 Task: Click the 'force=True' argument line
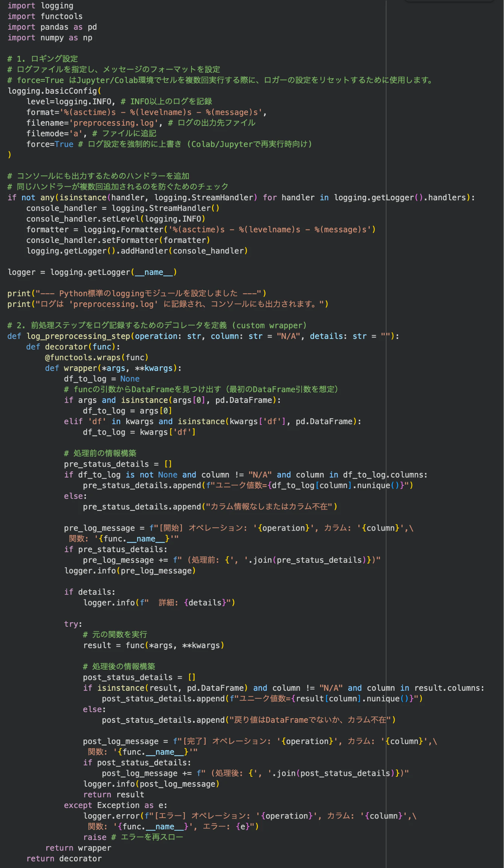click(x=169, y=144)
